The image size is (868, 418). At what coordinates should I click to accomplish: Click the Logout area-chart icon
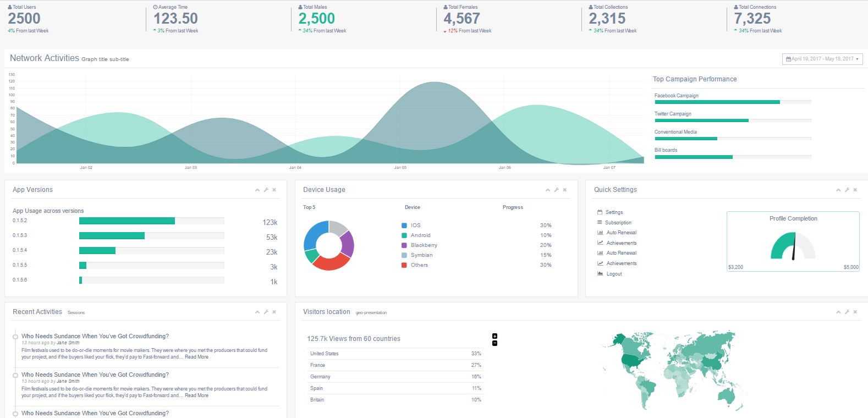(600, 274)
